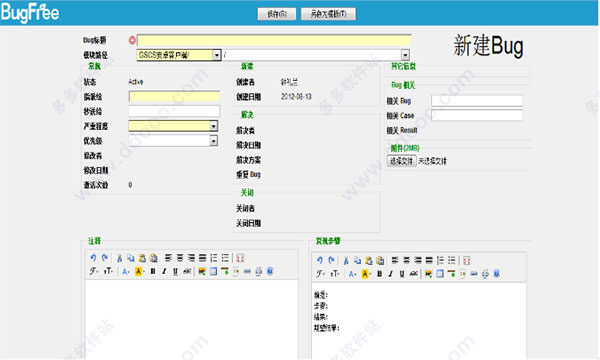Focus the related Bug input field
The image size is (600, 360).
477,101
